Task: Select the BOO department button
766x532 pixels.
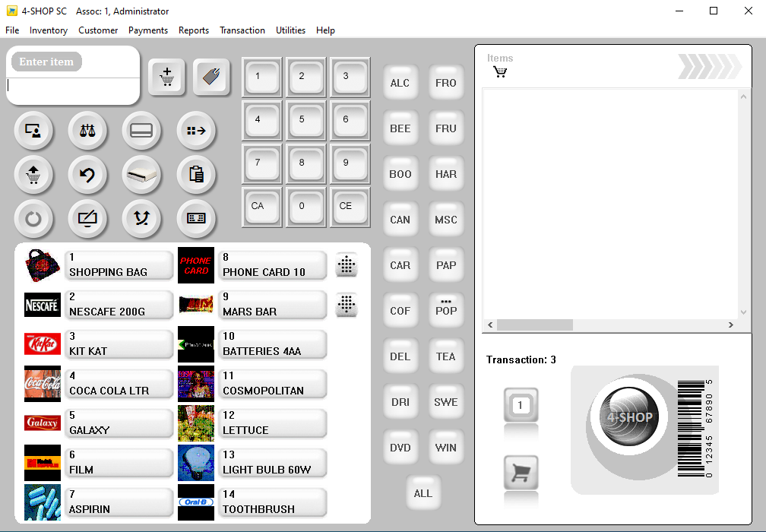Action: click(400, 174)
